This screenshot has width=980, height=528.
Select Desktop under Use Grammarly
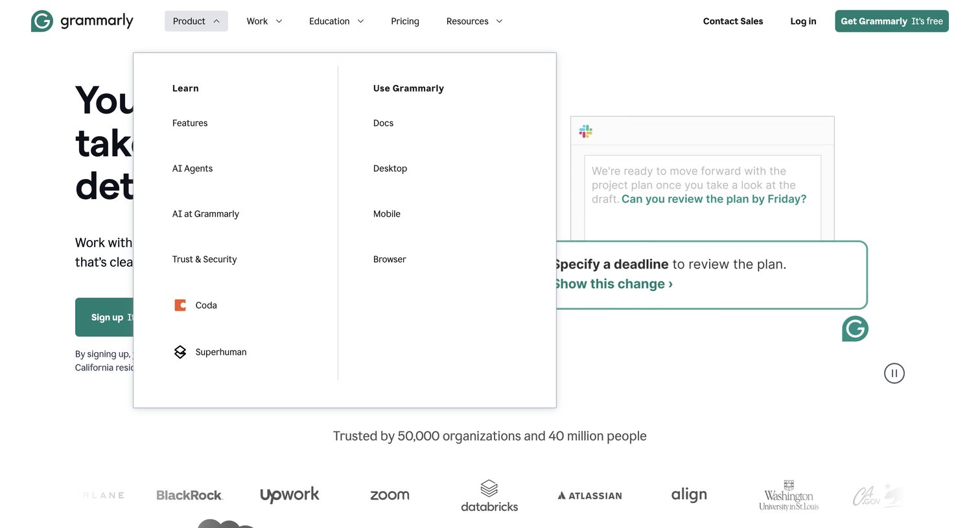pyautogui.click(x=390, y=168)
